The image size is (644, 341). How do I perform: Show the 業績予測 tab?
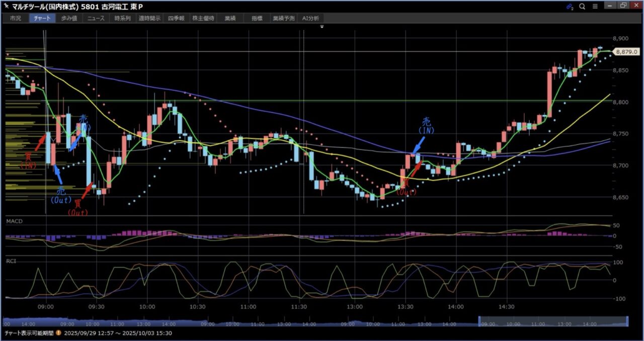283,18
